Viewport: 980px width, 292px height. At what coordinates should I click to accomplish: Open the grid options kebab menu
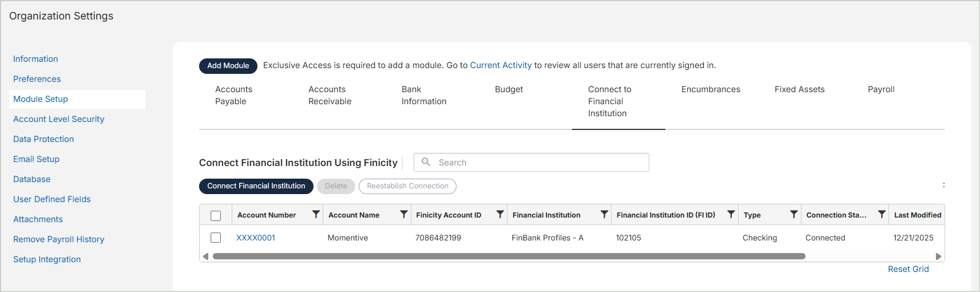pos(944,185)
